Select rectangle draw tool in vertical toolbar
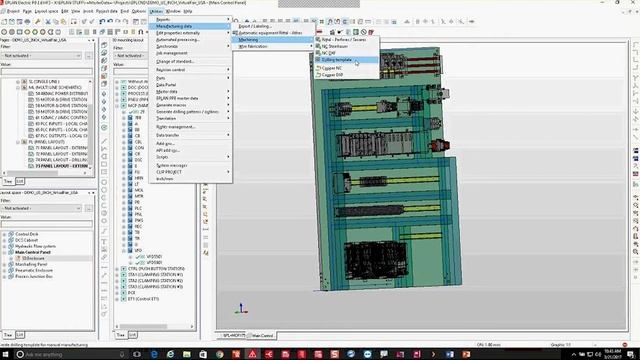The height and width of the screenshot is (360, 640). [104, 164]
